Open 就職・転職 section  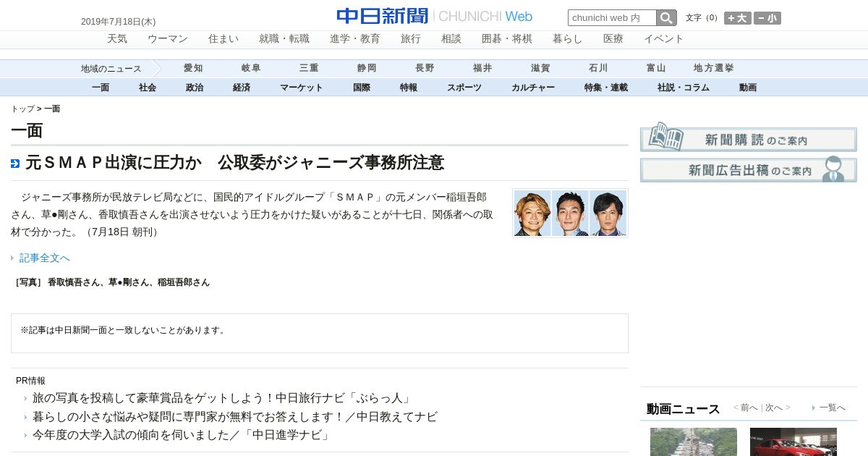click(x=284, y=39)
